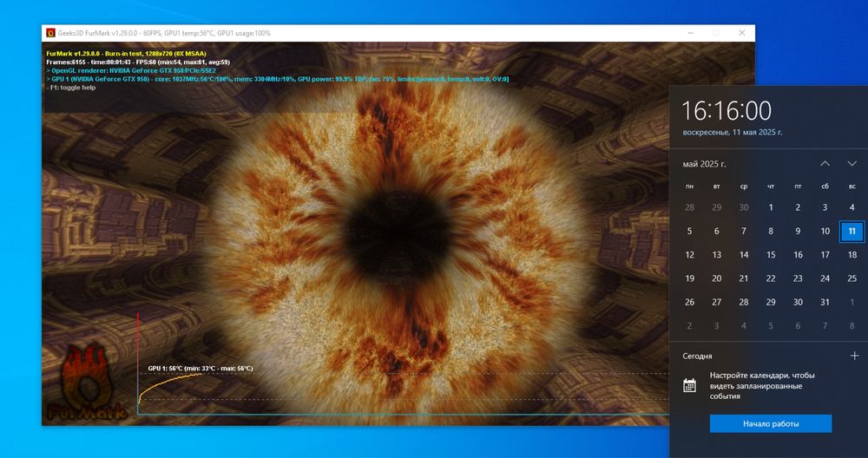
Task: Select day 31 in the calendar
Action: (825, 302)
